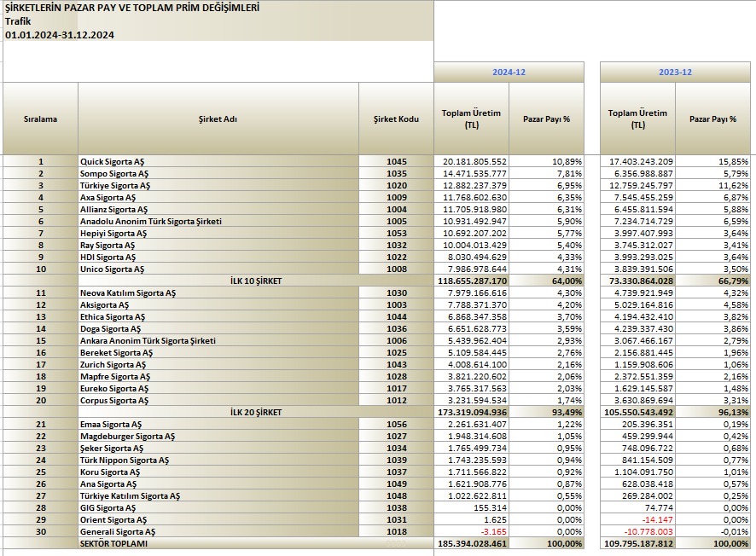Click the 2023 sector total '109.795.187.812'
The height and width of the screenshot is (556, 756).
[x=638, y=543]
